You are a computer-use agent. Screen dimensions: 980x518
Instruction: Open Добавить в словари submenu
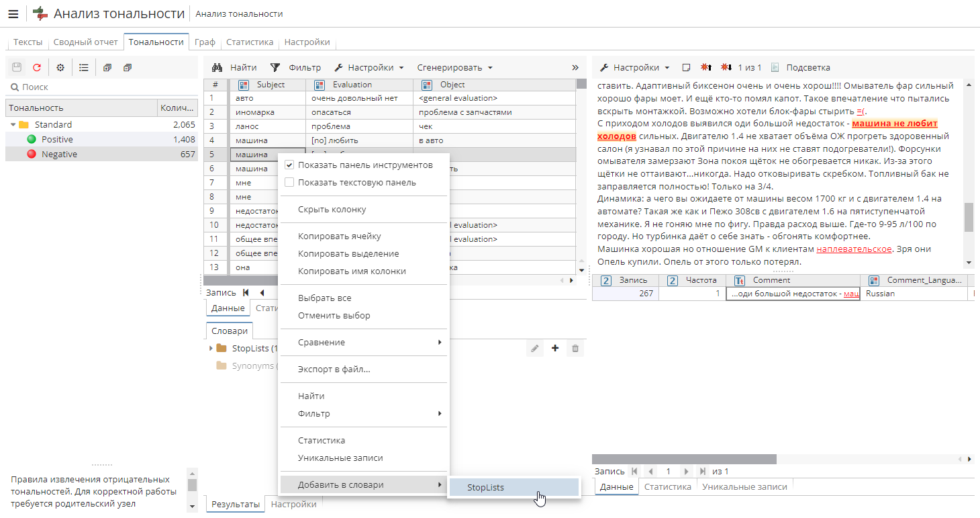363,484
